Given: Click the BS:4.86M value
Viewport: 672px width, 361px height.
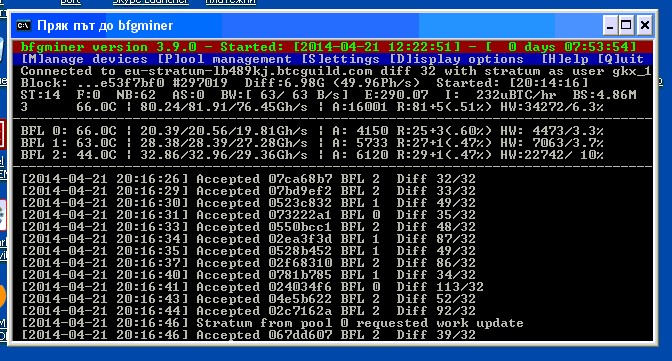Looking at the screenshot, I should (605, 95).
